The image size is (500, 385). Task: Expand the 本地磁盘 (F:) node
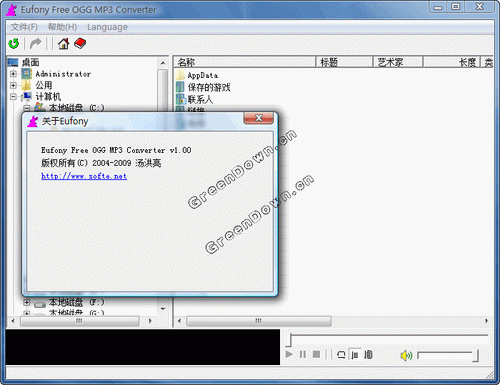(27, 303)
